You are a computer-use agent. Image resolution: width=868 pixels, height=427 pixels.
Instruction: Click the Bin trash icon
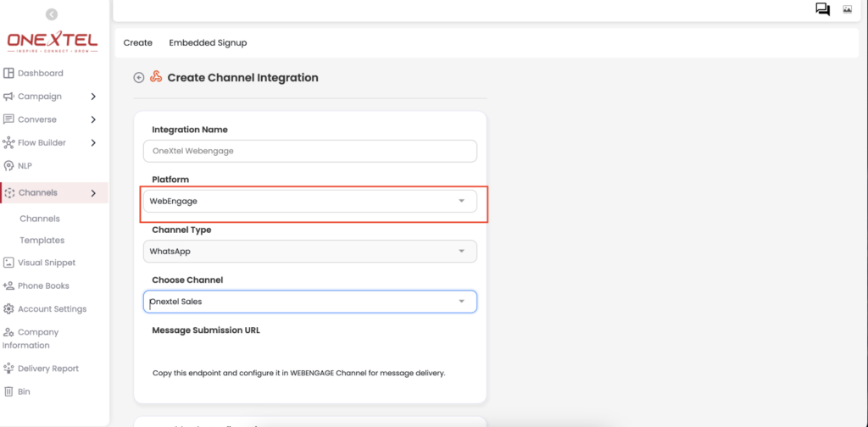(8, 391)
